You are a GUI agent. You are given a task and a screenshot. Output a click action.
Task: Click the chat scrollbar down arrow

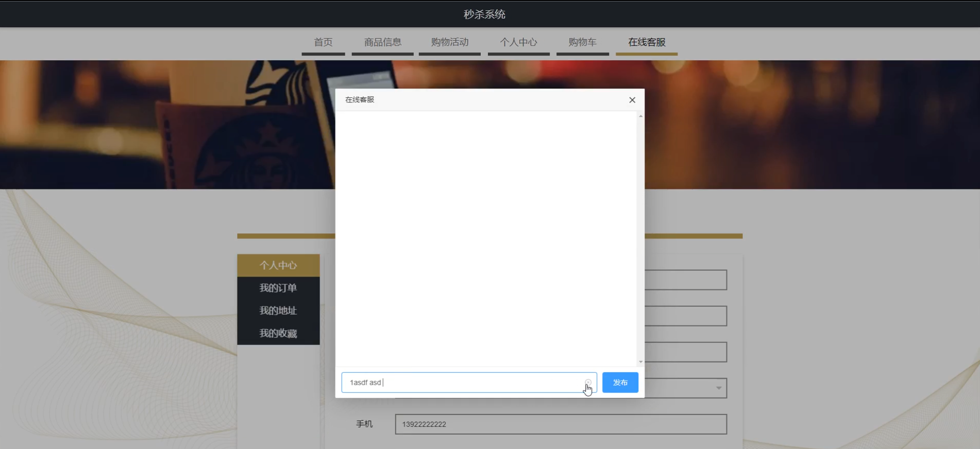[640, 362]
